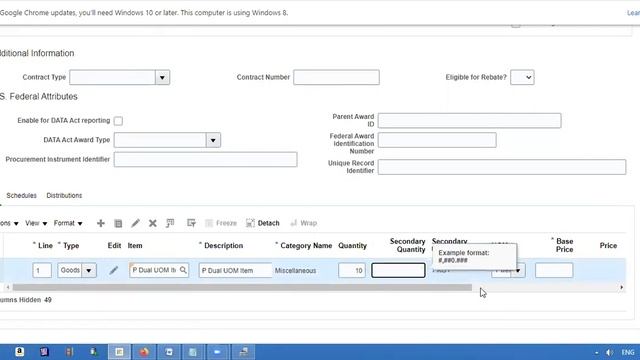The width and height of the screenshot is (640, 360).
Task: Click the scroll left arrow of the table
Action: click(x=8, y=287)
